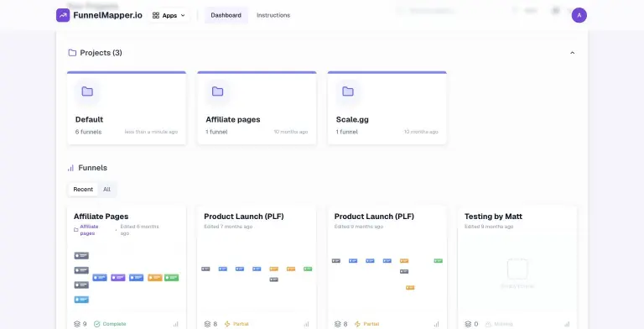This screenshot has height=329, width=644.
Task: Click the analytics icon on the 9-months-ago Product Launch card
Action: click(x=437, y=324)
